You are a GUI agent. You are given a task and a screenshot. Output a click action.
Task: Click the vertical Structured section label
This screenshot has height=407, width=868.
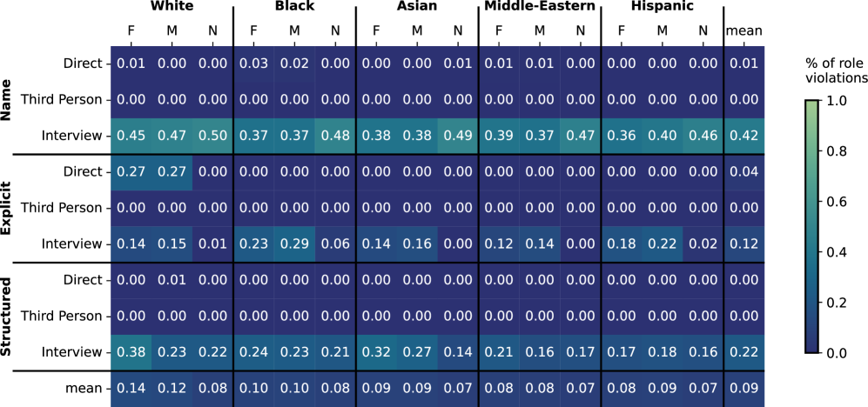(7, 317)
